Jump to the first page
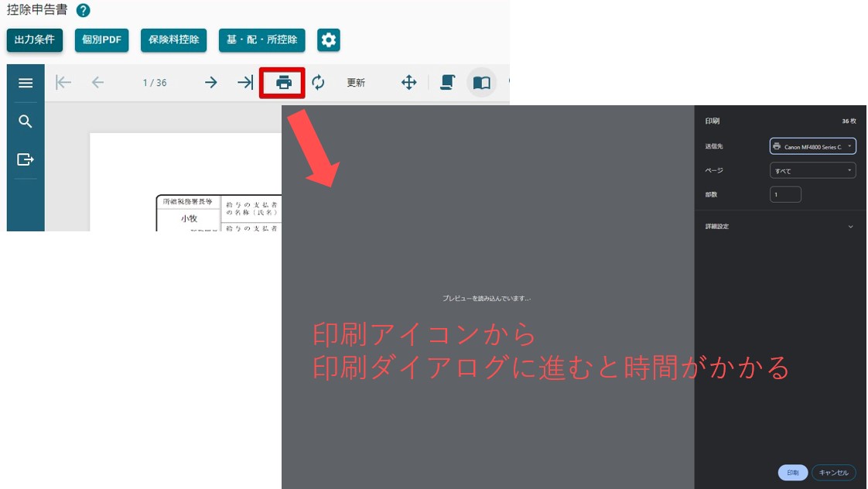This screenshot has width=868, height=489. click(63, 83)
